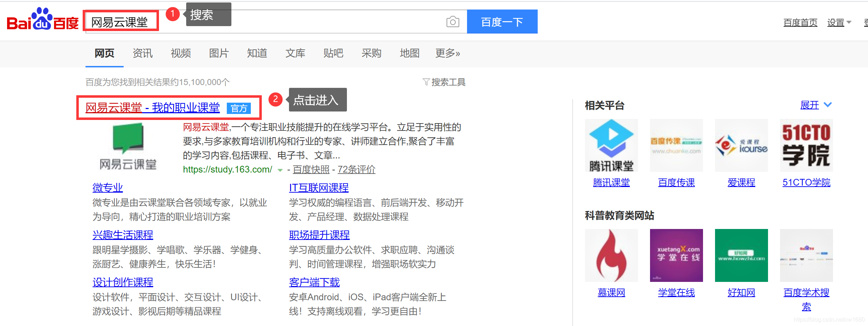Open 职场提升课程 sublink
868x326 pixels.
319,235
